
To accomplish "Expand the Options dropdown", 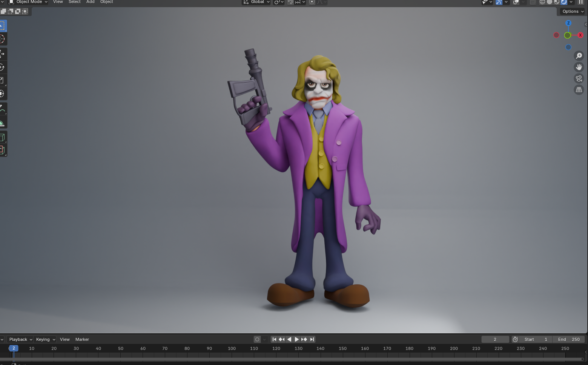I will [x=573, y=11].
